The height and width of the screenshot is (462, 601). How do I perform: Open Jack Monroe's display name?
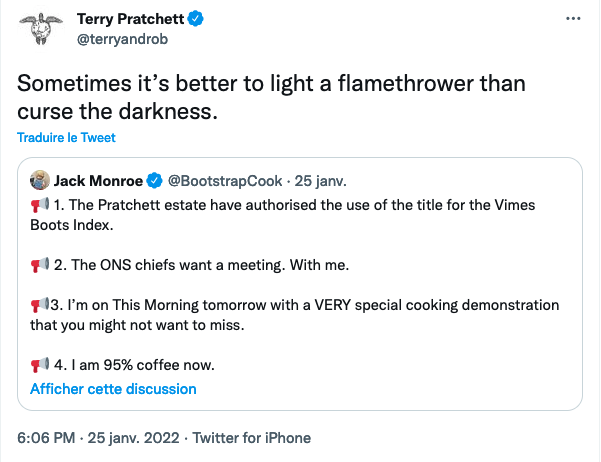(x=98, y=181)
